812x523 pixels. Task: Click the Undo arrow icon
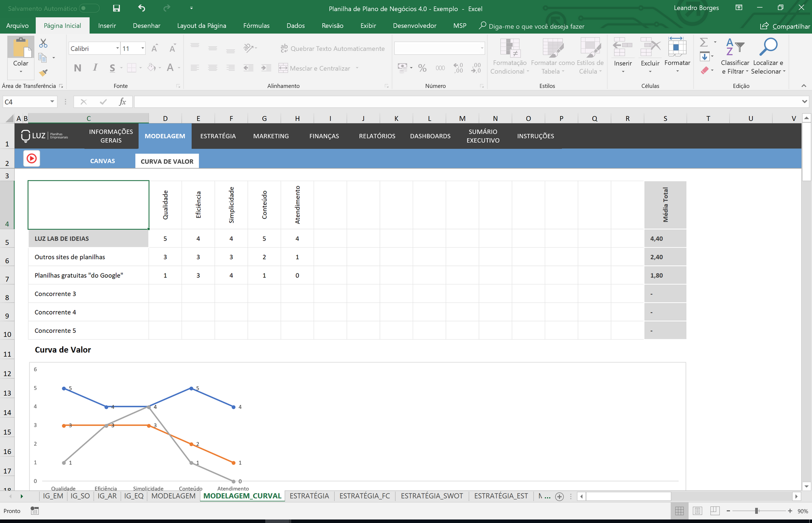[x=142, y=8]
